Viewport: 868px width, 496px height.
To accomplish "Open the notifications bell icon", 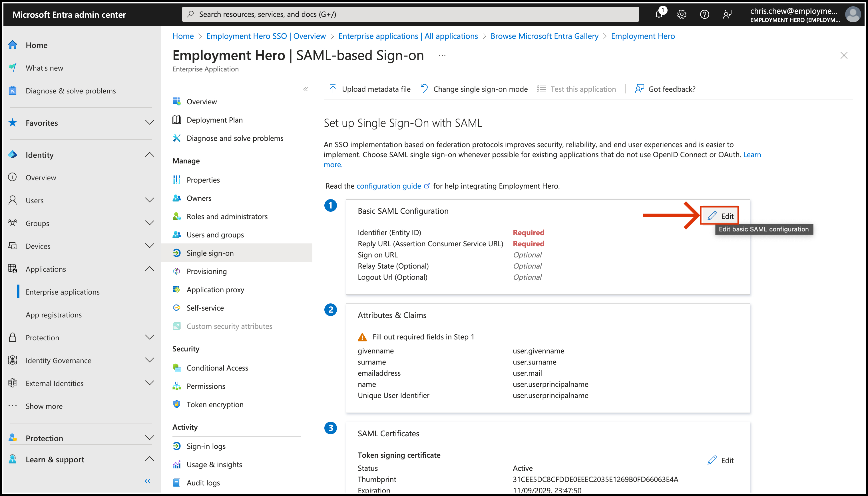I will pos(659,14).
